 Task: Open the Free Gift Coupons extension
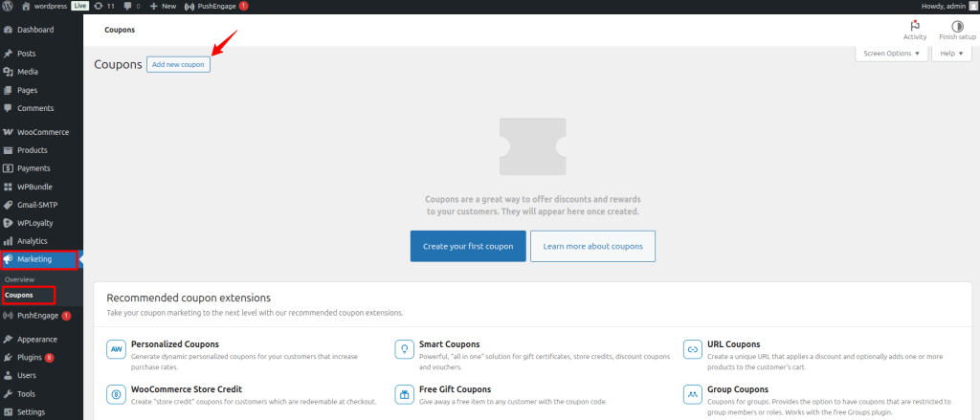[x=455, y=389]
